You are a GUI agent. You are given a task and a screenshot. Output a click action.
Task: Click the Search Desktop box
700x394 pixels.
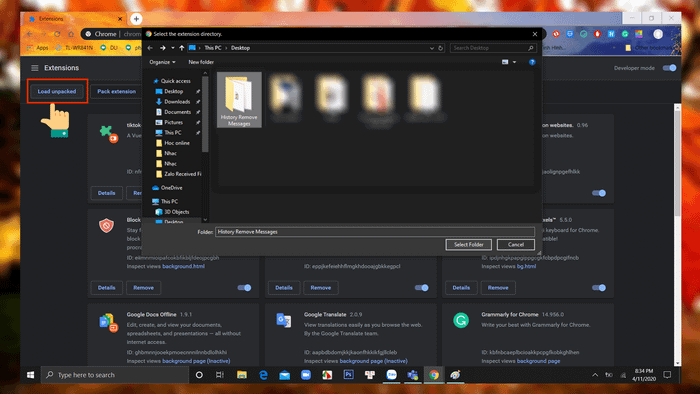point(492,48)
